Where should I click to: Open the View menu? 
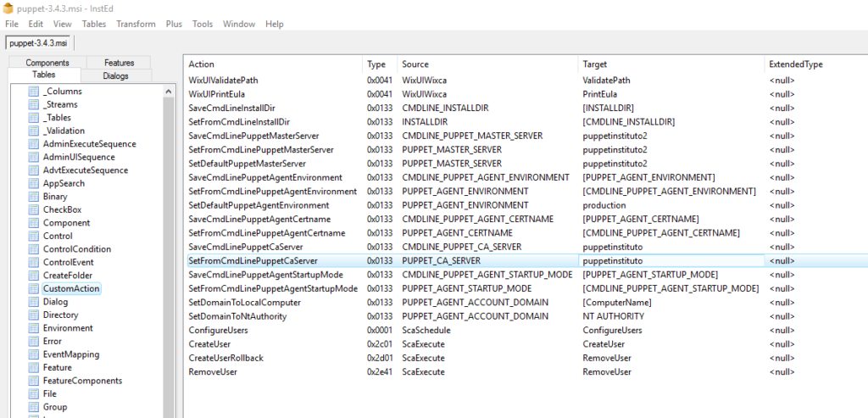(x=63, y=24)
